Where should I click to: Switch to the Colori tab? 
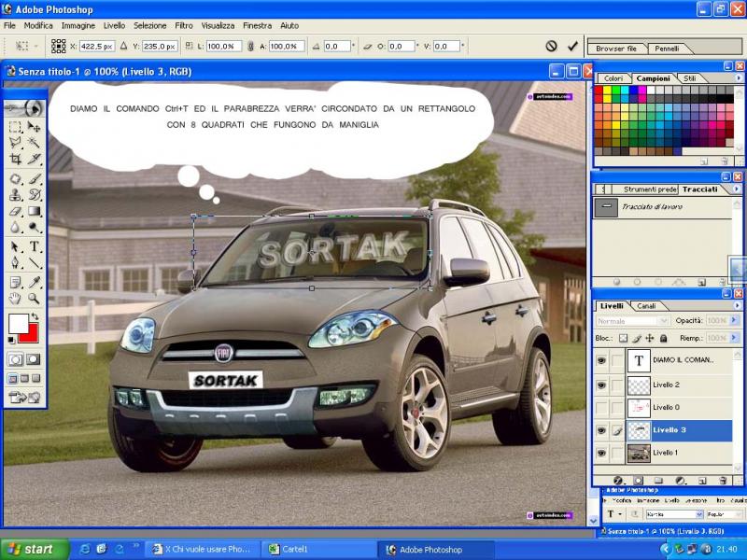(x=613, y=78)
